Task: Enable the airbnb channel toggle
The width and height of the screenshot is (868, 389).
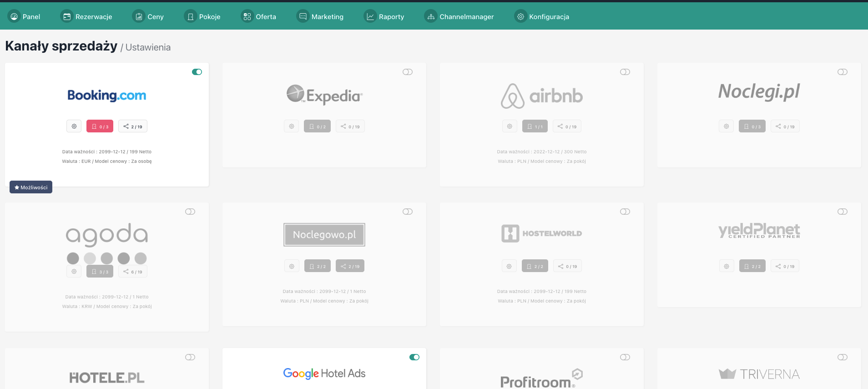Action: (625, 72)
